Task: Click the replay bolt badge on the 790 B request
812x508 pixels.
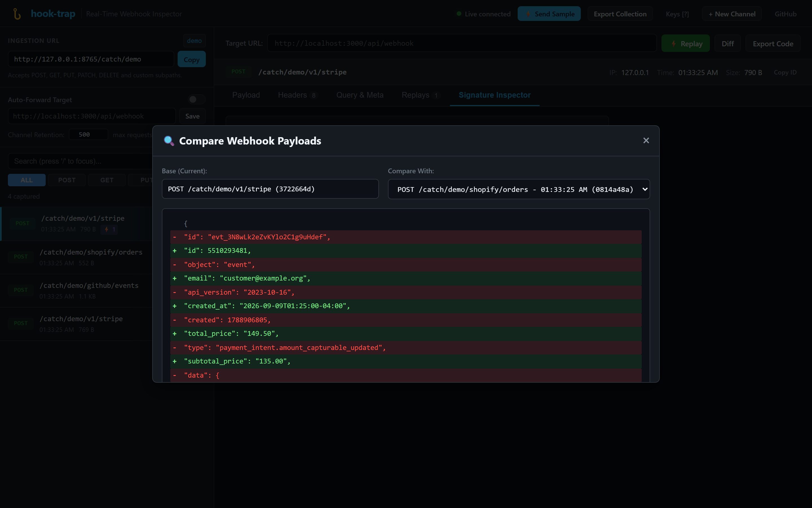Action: point(109,229)
